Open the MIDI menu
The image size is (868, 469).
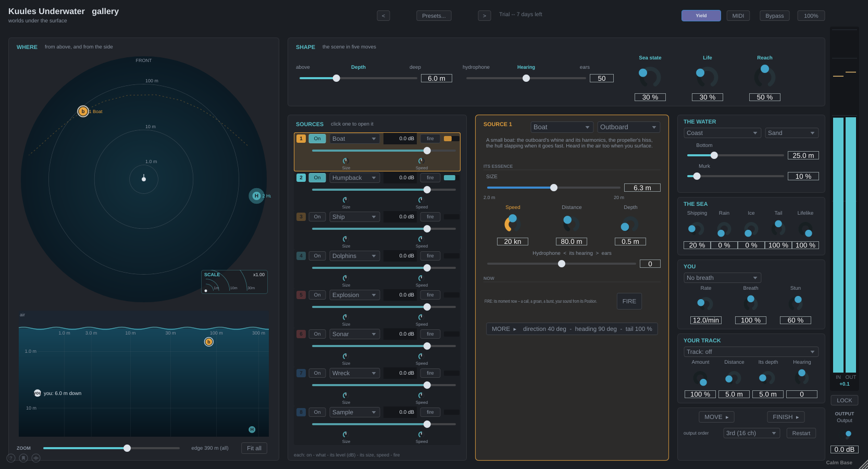738,16
